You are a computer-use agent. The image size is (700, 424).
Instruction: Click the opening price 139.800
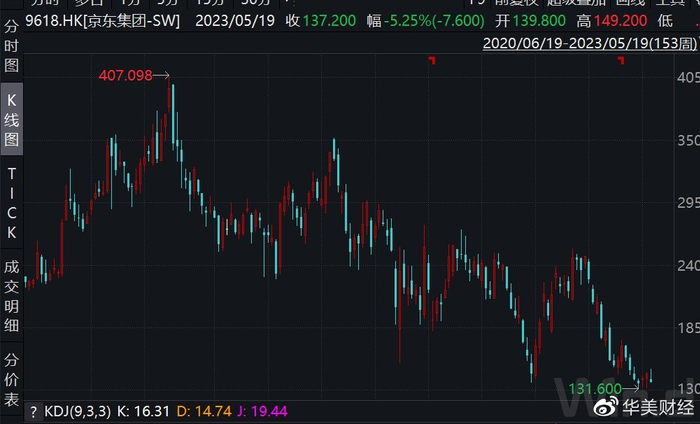pyautogui.click(x=539, y=21)
